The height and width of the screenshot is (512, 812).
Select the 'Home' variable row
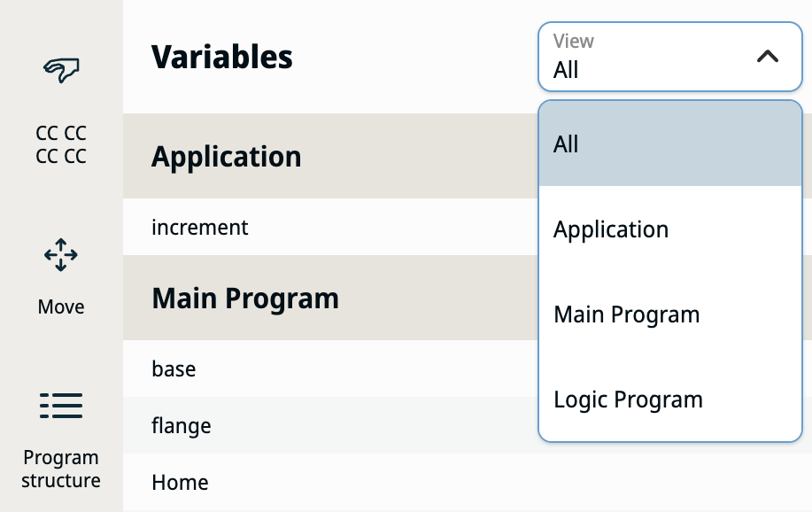click(x=468, y=482)
